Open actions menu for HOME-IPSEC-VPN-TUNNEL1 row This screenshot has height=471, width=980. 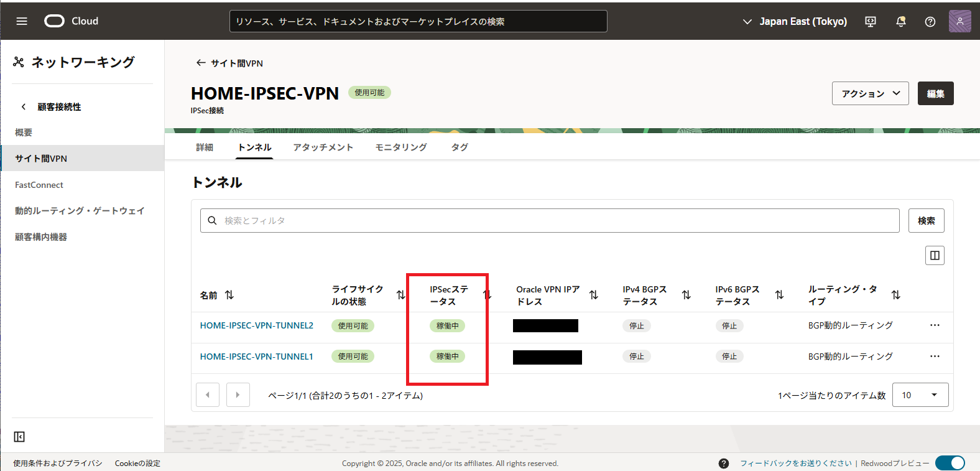(935, 357)
